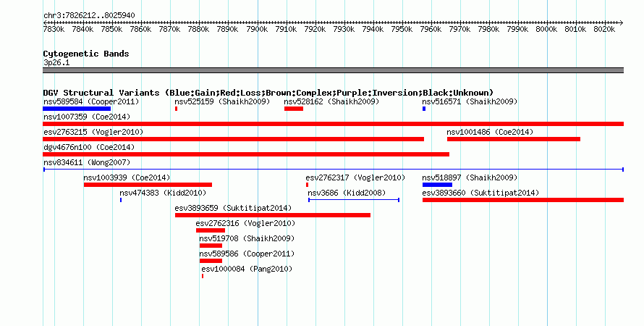Select the thin blue nsv834611 line
This screenshot has width=644, height=326.
tap(334, 170)
